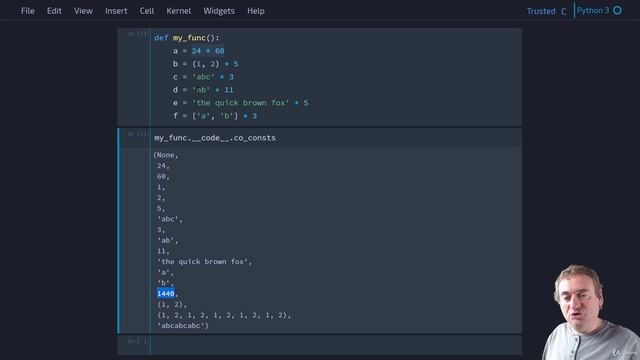Open the View menu
The image size is (640, 360).
(83, 11)
